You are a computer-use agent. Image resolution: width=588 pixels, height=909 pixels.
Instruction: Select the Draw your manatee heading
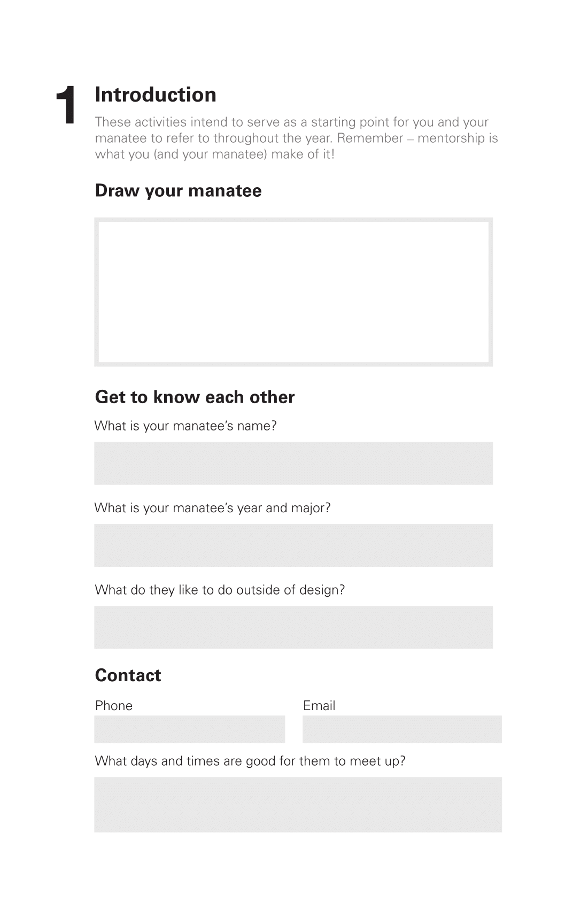pyautogui.click(x=178, y=191)
